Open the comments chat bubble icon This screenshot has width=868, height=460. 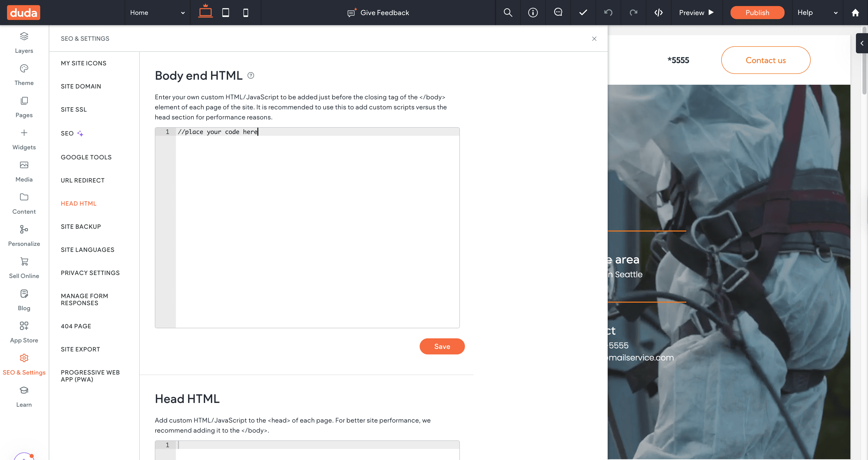(558, 13)
